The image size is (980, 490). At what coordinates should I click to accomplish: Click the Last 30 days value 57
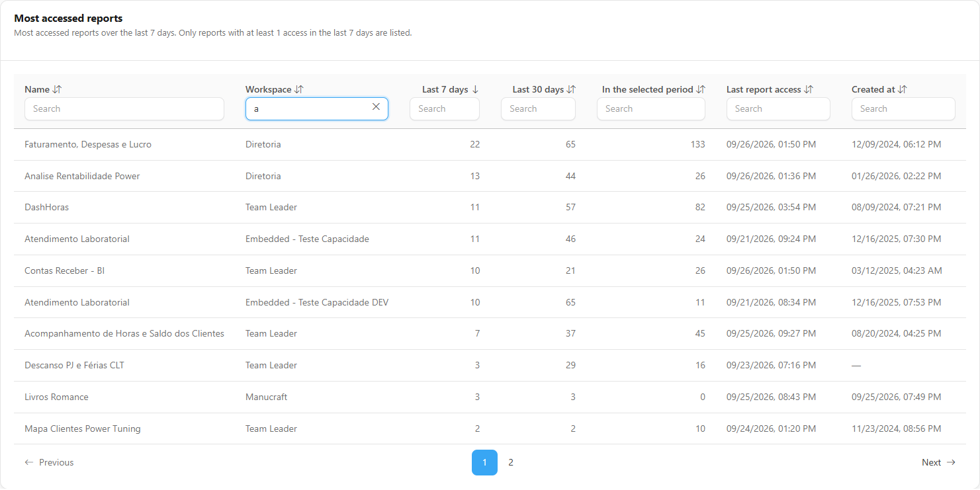pyautogui.click(x=570, y=207)
